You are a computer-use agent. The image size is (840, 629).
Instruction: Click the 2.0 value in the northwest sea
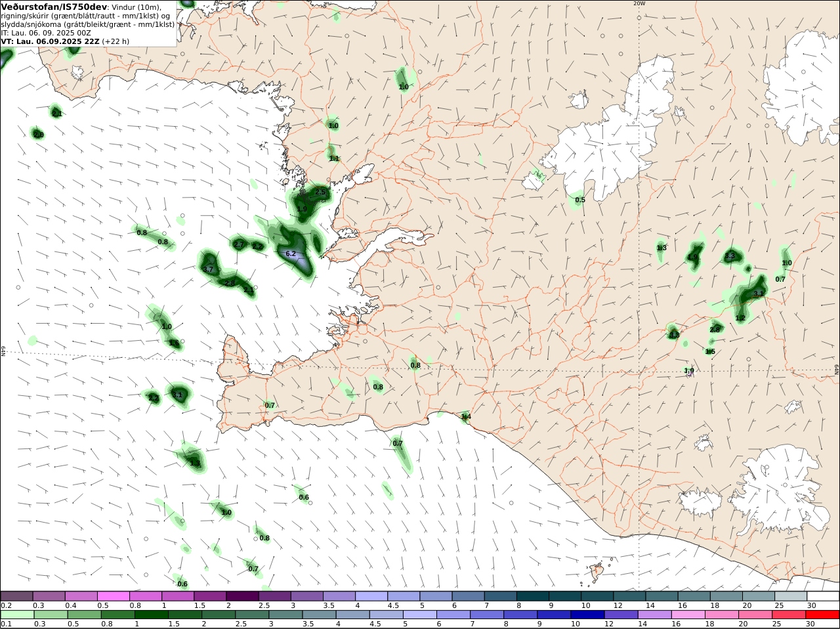click(39, 135)
